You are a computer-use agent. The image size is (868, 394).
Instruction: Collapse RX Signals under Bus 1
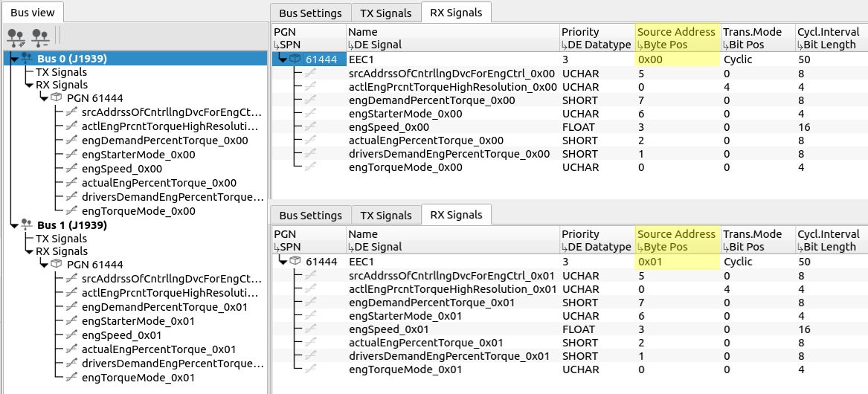click(x=28, y=252)
